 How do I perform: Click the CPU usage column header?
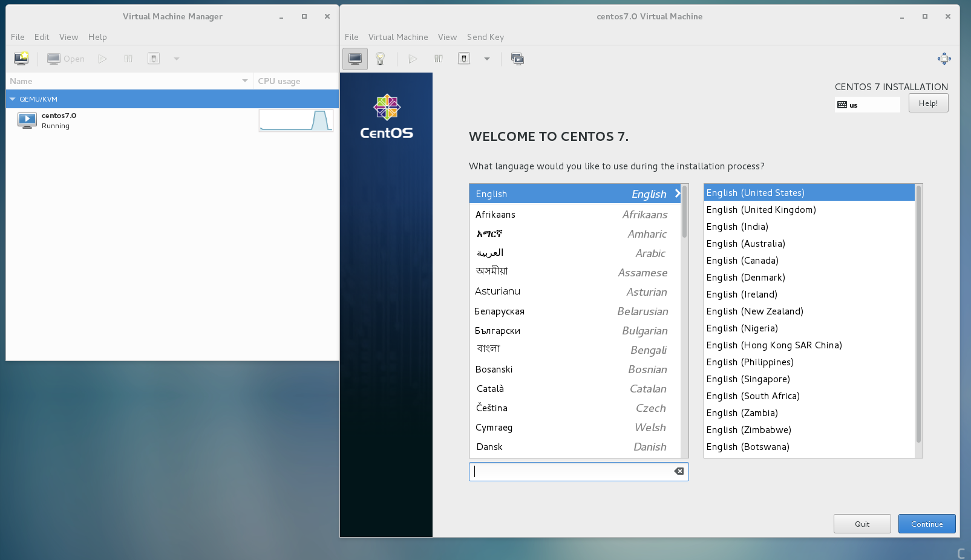(296, 81)
